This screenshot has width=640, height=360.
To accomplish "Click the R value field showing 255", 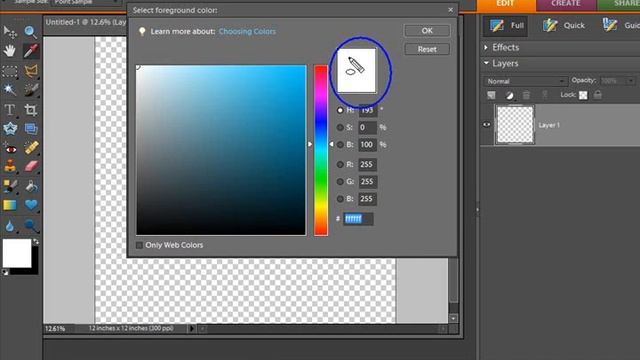I will [x=367, y=164].
